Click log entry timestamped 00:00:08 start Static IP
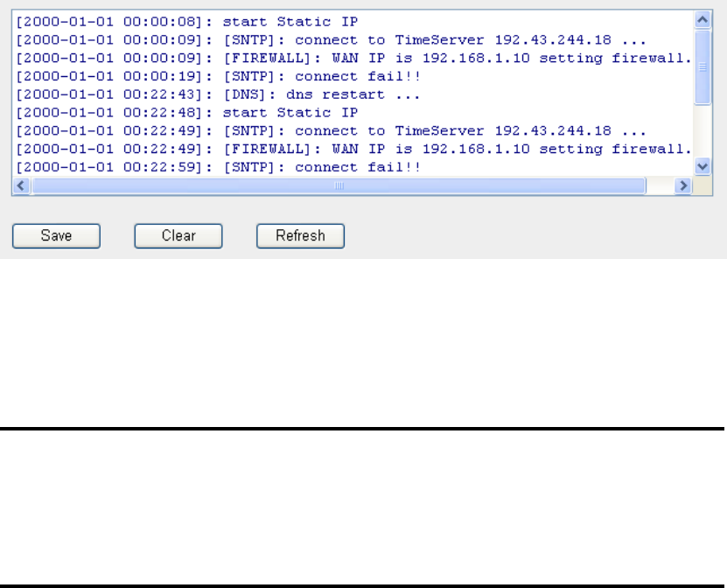 click(x=187, y=22)
